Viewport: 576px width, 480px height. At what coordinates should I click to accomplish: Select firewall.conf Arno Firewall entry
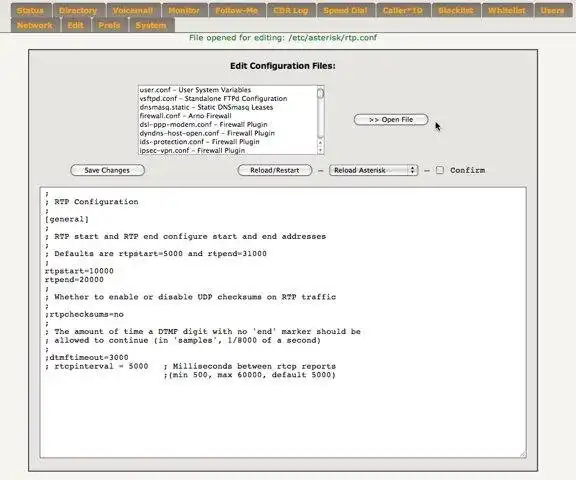tap(227, 116)
